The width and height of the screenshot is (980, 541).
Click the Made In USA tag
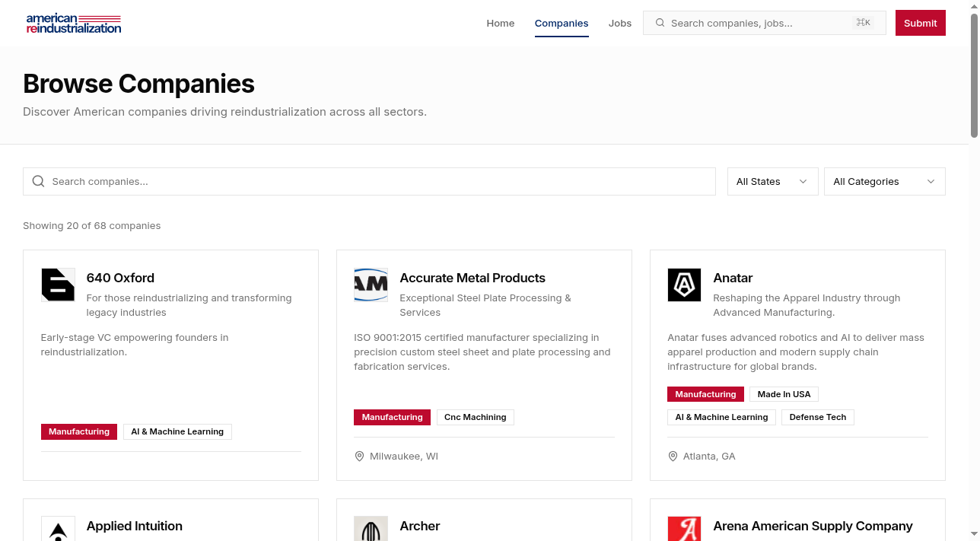click(x=784, y=394)
